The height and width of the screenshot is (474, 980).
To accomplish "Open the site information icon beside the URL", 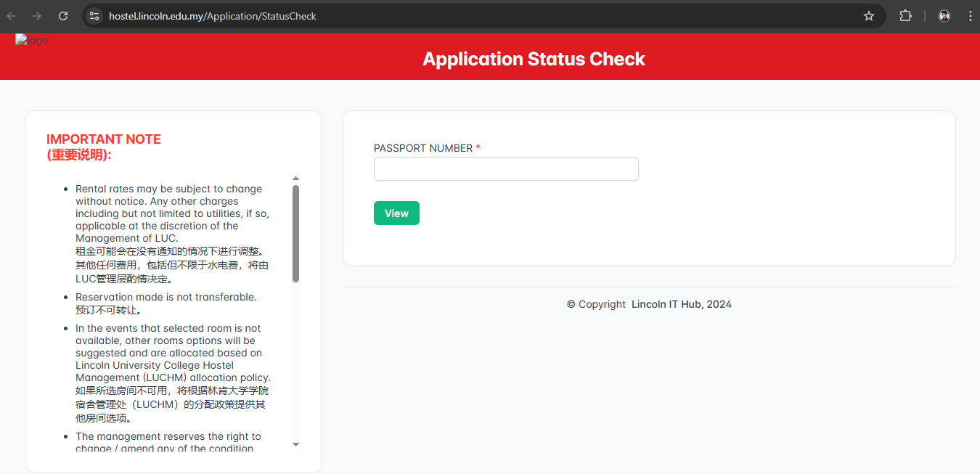I will (x=94, y=16).
